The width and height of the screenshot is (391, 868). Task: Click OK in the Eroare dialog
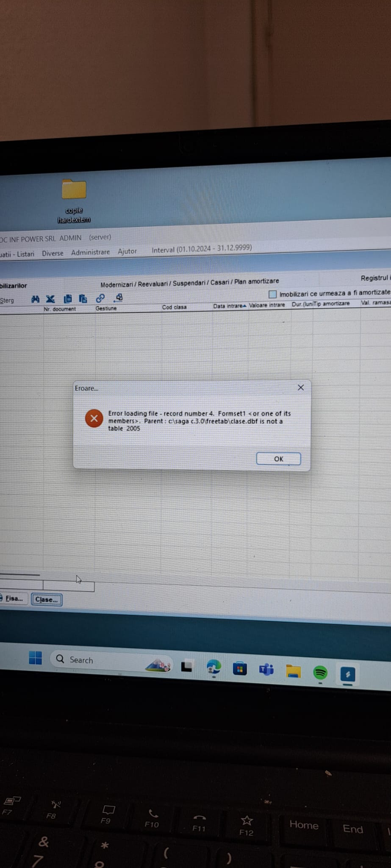pos(279,459)
